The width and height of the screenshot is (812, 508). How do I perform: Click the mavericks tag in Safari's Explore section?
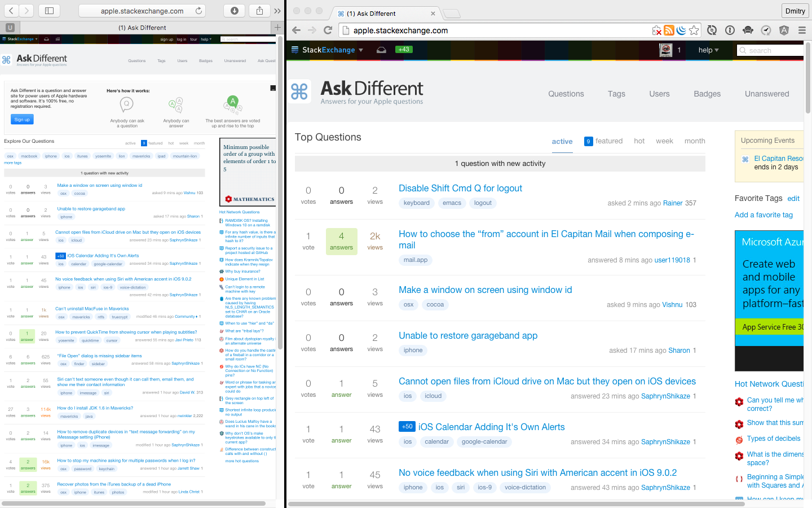pyautogui.click(x=142, y=156)
